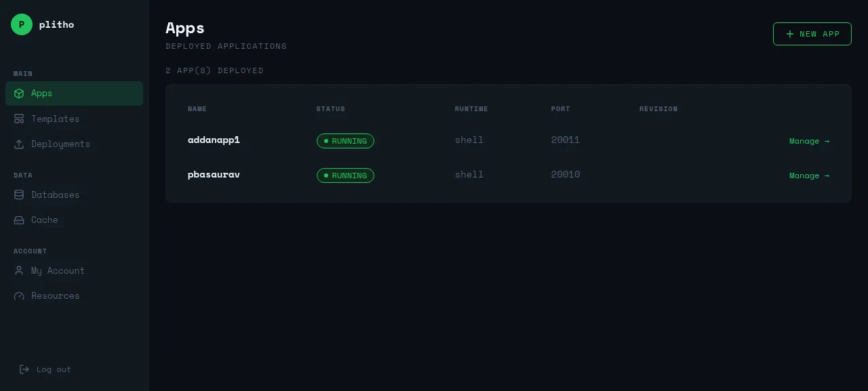Viewport: 868px width, 391px height.
Task: Create a new app with New App button
Action: (x=812, y=34)
